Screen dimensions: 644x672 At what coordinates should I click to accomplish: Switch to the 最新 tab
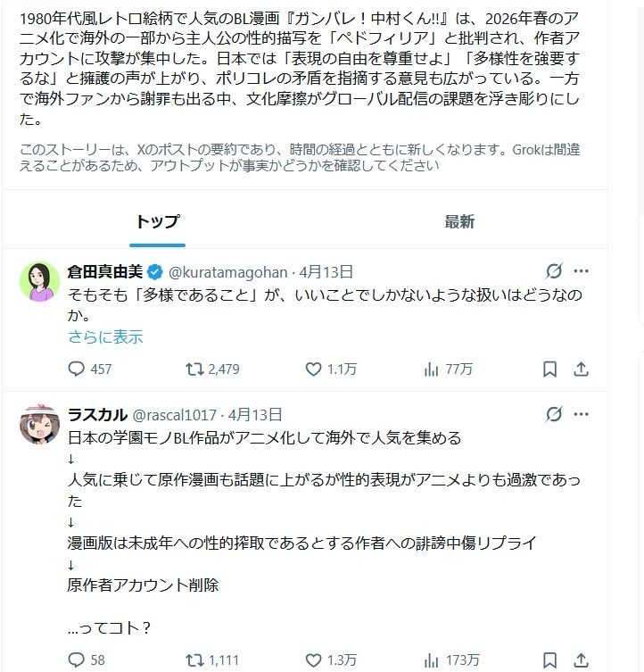(458, 221)
